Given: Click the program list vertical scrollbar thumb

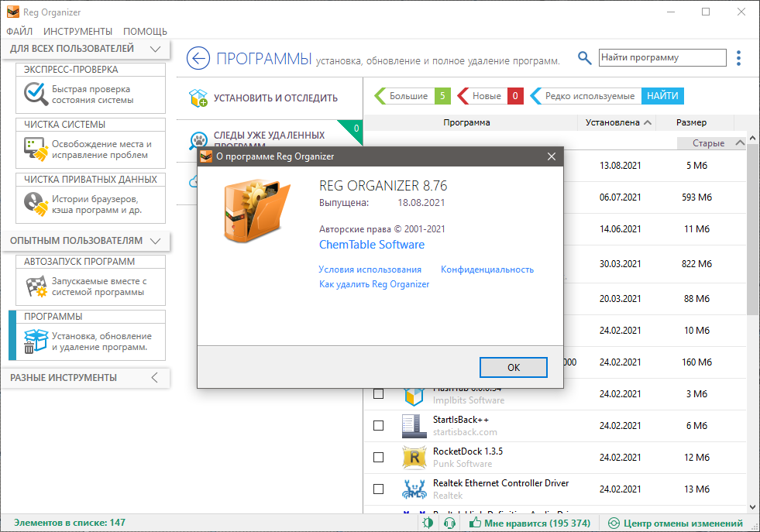Looking at the screenshot, I should (753, 230).
